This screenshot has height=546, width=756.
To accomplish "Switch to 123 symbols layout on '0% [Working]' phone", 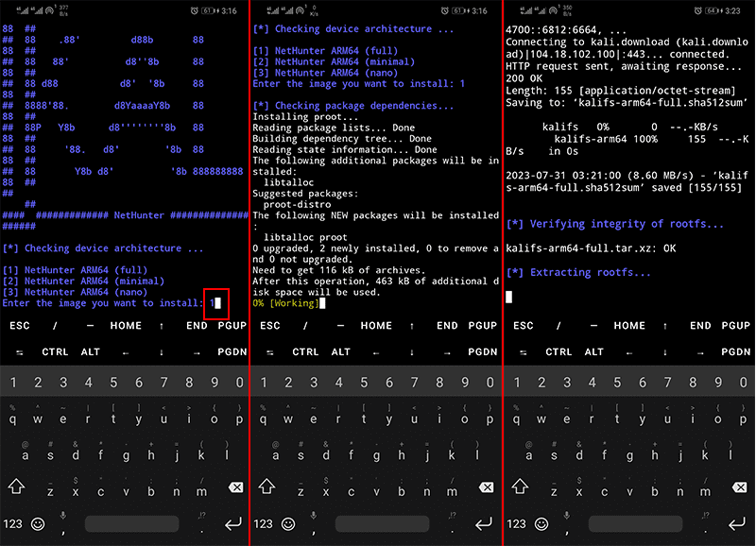I will tap(263, 524).
